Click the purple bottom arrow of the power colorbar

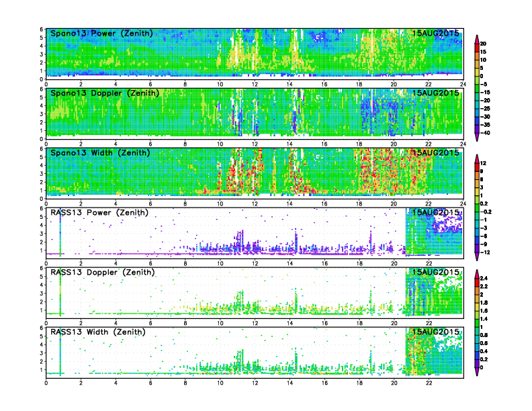pos(477,137)
